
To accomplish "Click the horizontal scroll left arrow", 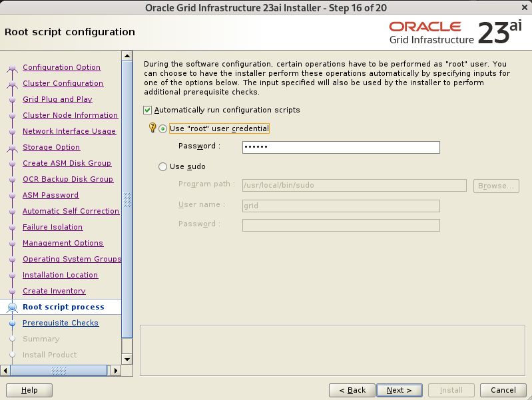I will point(5,371).
